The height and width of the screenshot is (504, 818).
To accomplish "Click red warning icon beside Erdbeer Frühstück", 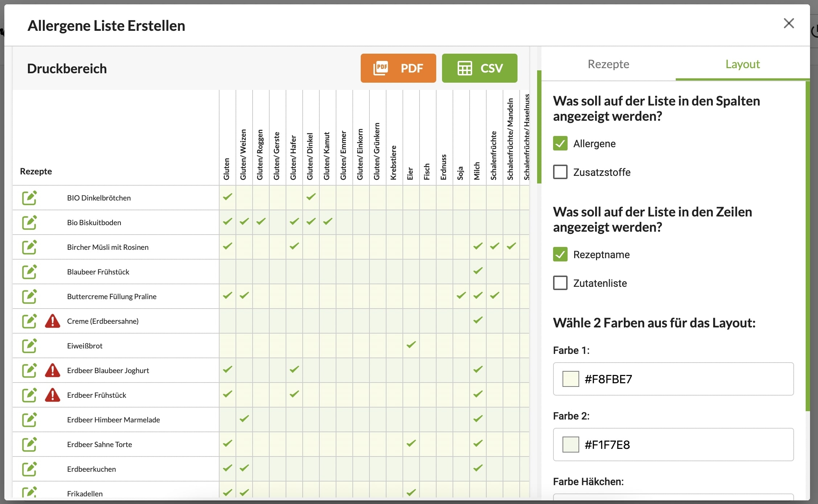I will pyautogui.click(x=53, y=395).
